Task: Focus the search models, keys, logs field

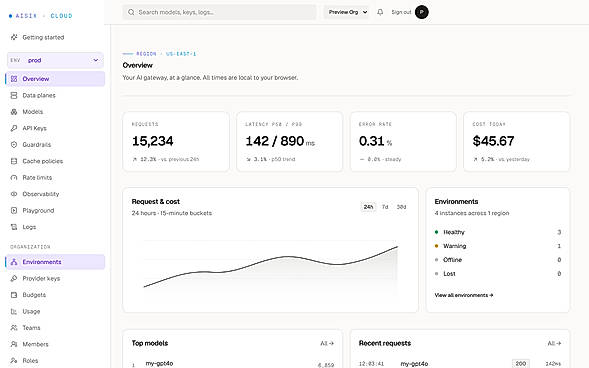Action: 219,12
